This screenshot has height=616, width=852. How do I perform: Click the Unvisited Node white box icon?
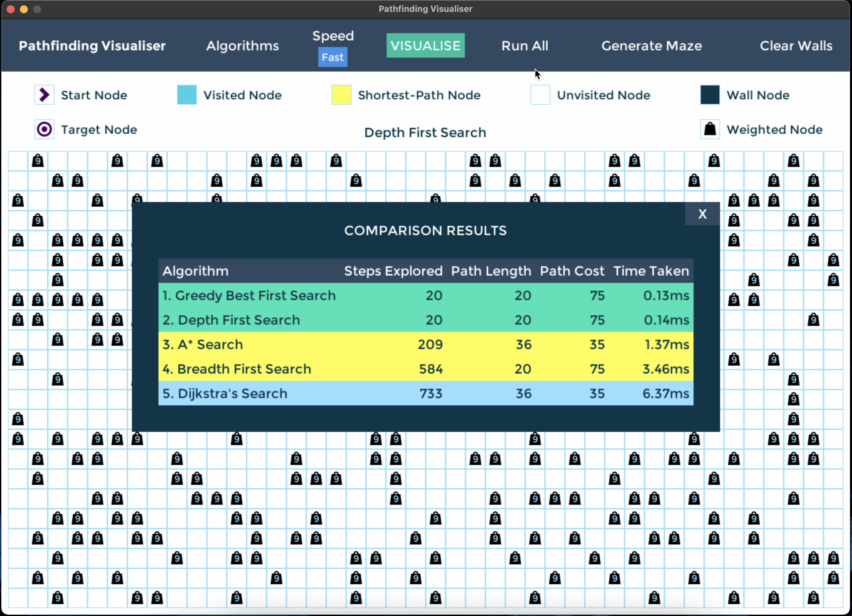[540, 95]
